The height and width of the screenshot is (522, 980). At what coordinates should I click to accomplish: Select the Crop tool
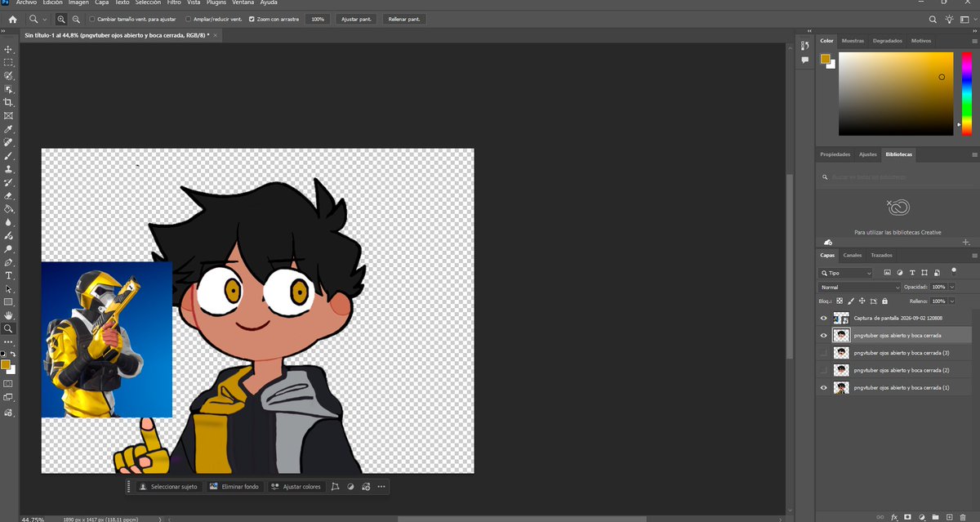(x=9, y=102)
